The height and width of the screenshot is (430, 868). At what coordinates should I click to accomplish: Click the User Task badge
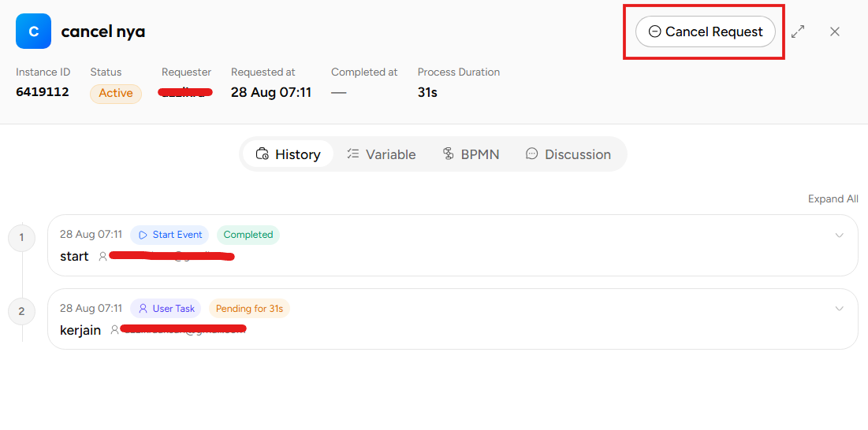[166, 309]
